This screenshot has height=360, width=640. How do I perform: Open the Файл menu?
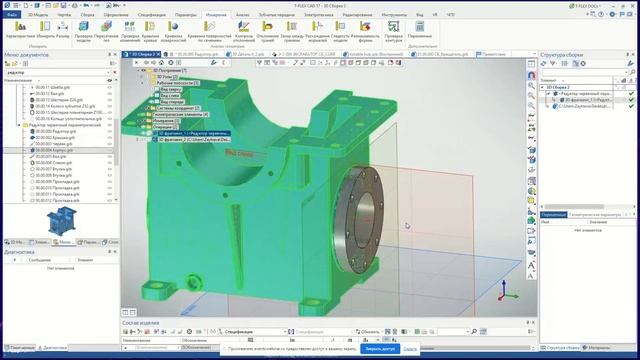tap(12, 15)
